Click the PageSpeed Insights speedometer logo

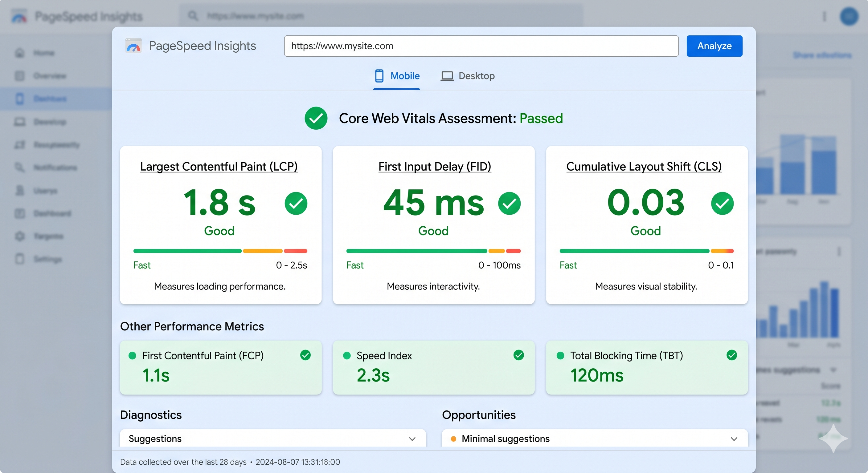133,46
